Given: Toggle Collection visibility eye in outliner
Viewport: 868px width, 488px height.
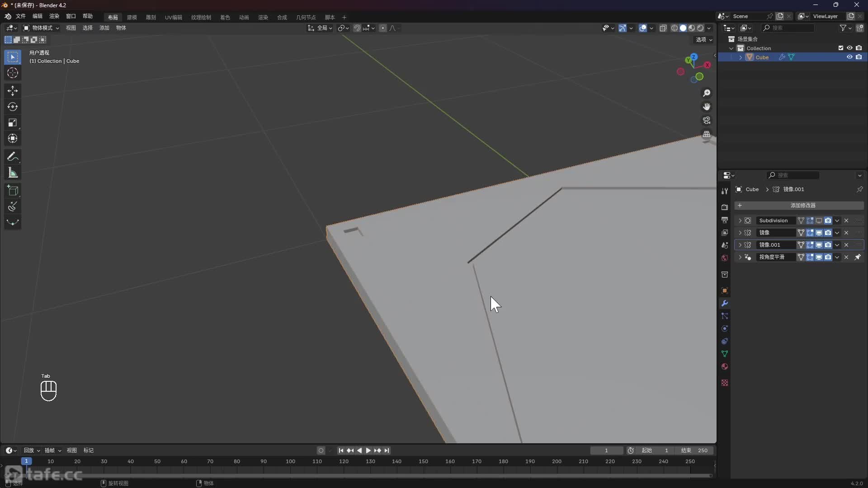Looking at the screenshot, I should tap(849, 48).
